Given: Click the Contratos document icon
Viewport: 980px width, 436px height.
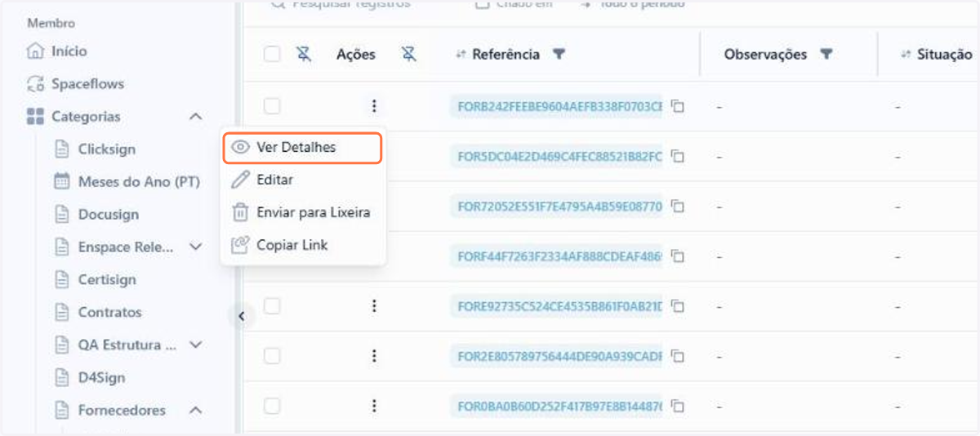Looking at the screenshot, I should coord(61,312).
